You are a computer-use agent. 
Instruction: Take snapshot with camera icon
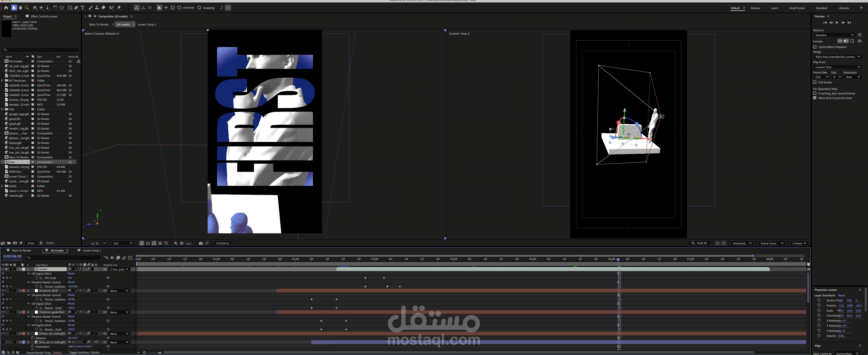(201, 243)
